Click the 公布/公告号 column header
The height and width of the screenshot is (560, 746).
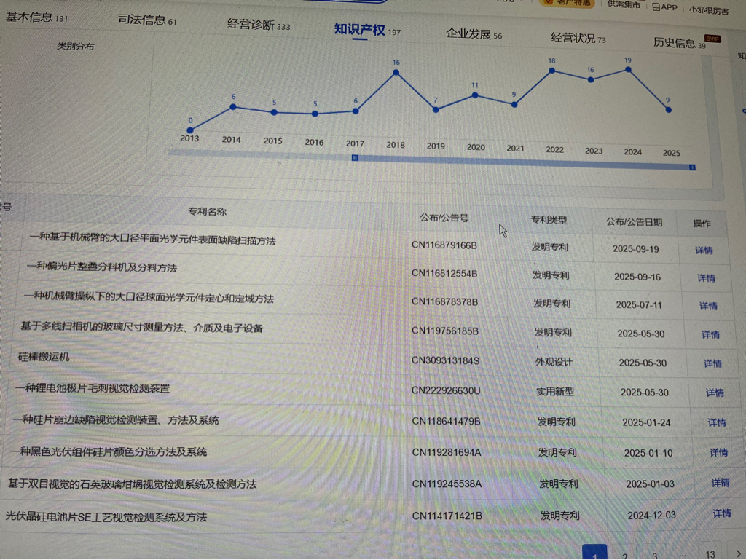point(444,218)
